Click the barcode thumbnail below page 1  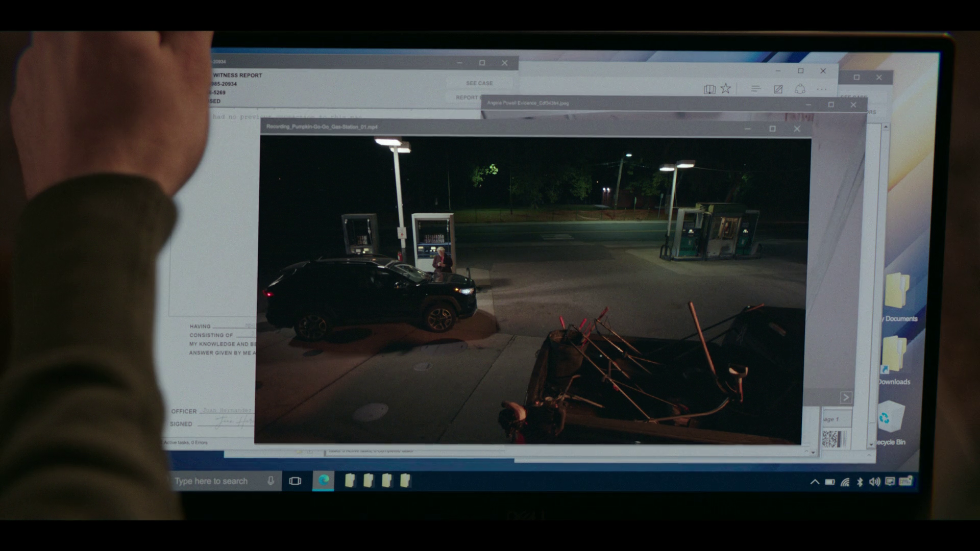[834, 439]
